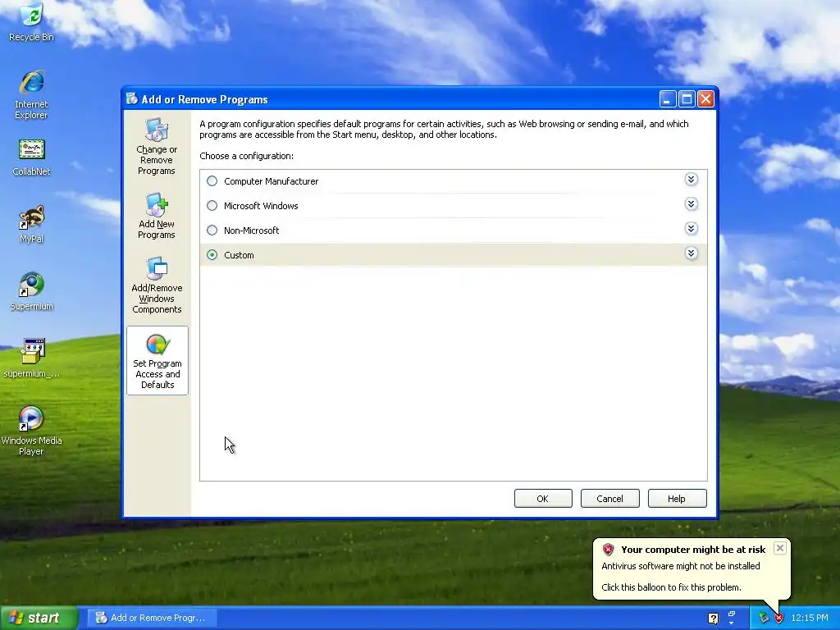Dismiss the security warning balloon
This screenshot has width=840, height=630.
[780, 548]
